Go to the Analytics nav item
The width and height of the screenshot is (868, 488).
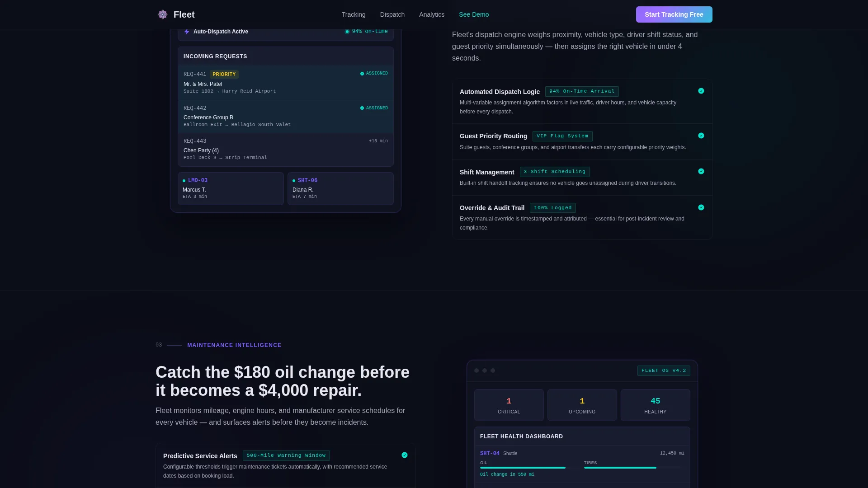pos(432,14)
